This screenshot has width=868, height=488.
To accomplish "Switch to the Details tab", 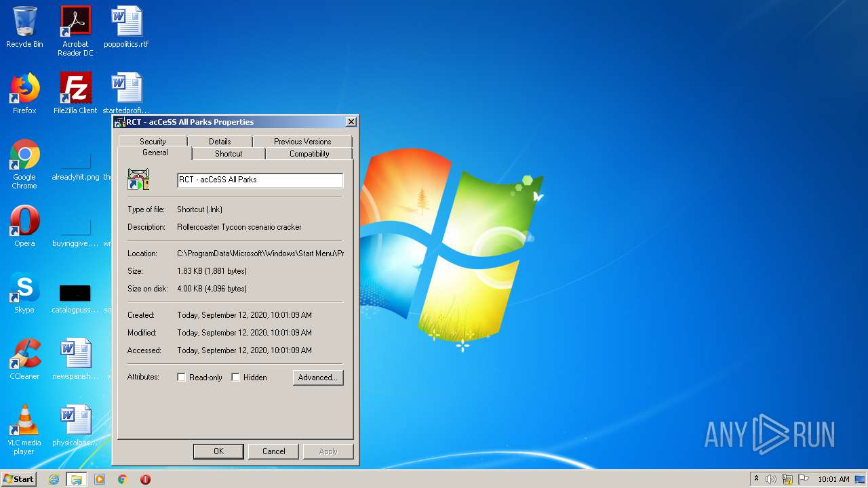I will click(220, 141).
